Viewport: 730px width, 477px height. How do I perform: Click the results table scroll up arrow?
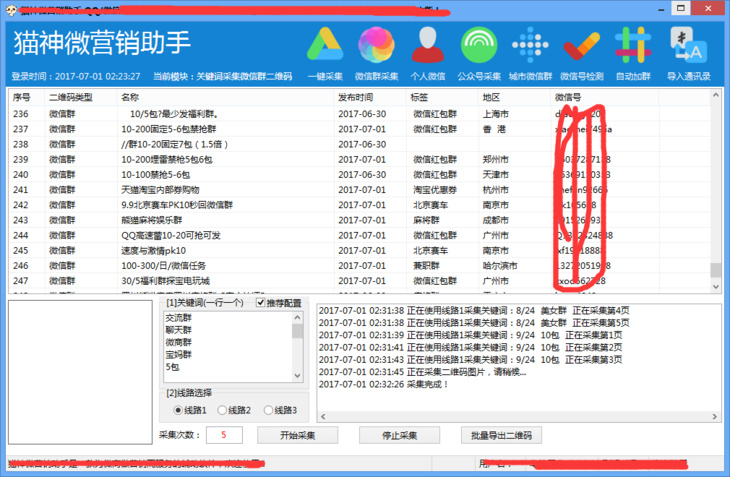point(716,95)
